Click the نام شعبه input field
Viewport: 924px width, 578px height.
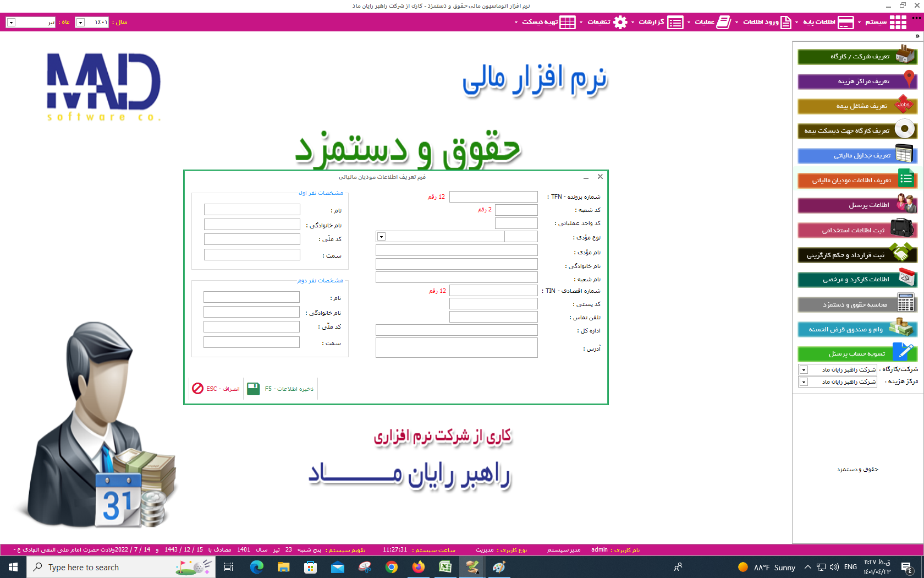tap(457, 277)
